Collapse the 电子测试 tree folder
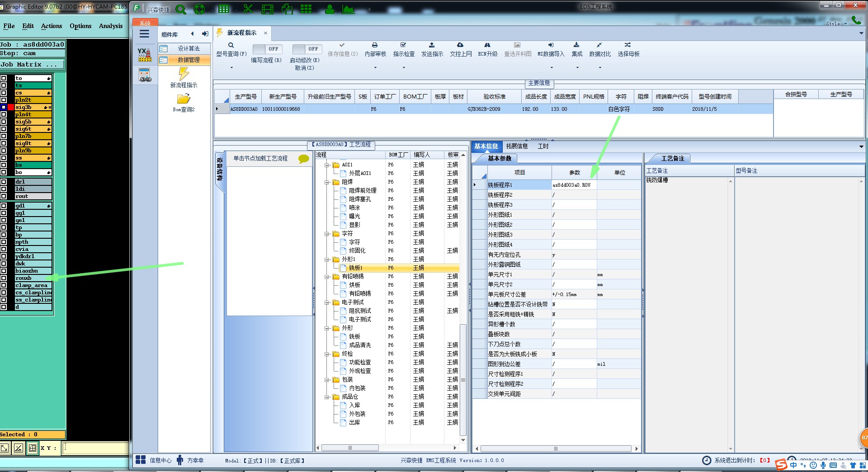868x472 pixels. click(x=327, y=302)
